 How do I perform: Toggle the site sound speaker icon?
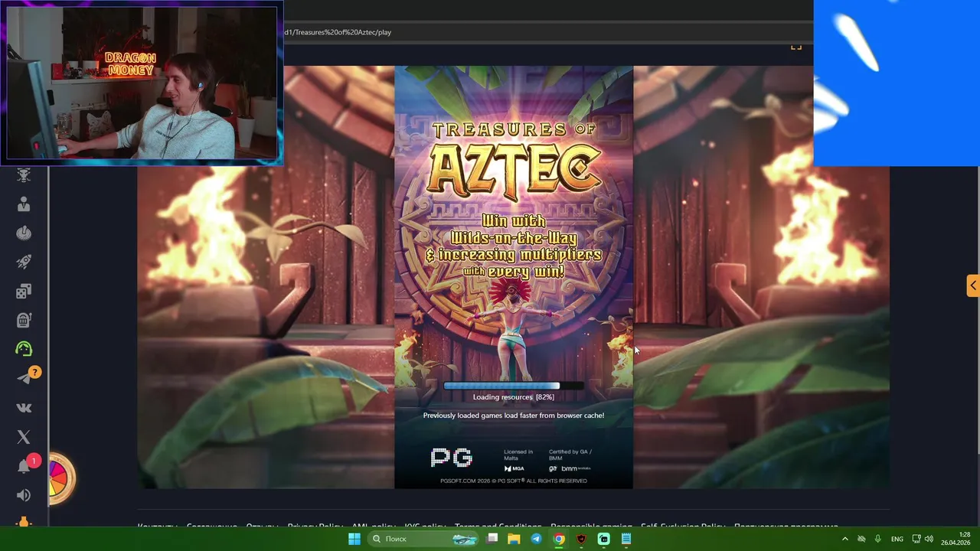[24, 495]
